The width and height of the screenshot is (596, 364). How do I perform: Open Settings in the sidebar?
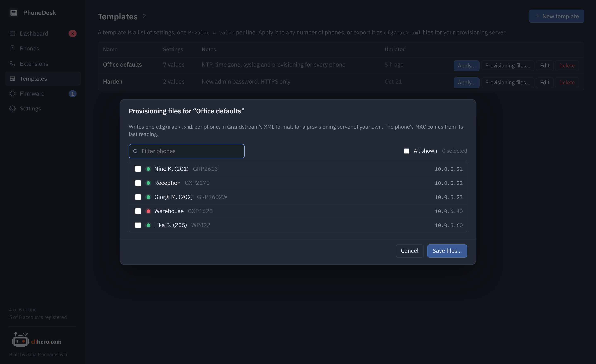(43, 109)
